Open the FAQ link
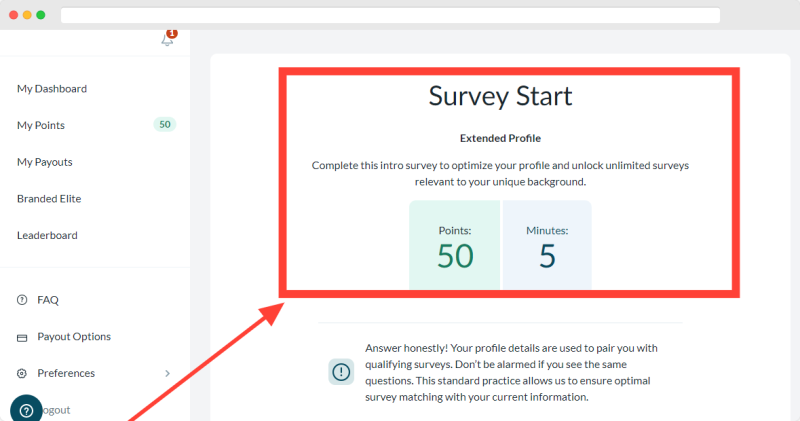The width and height of the screenshot is (800, 421). click(48, 300)
